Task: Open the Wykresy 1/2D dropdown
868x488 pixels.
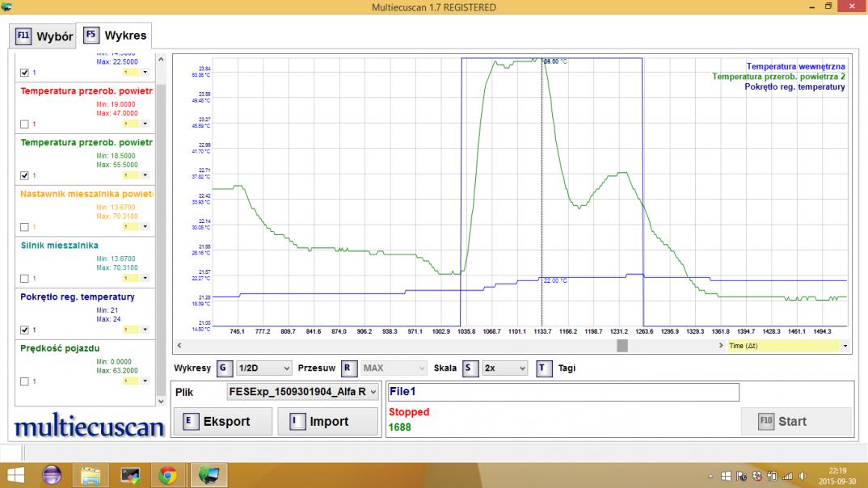Action: (x=263, y=368)
